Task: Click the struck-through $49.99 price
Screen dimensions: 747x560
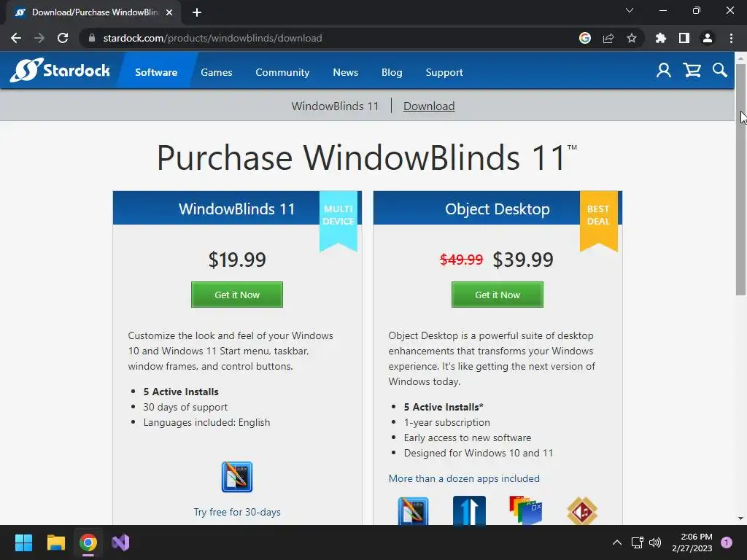Action: point(461,260)
